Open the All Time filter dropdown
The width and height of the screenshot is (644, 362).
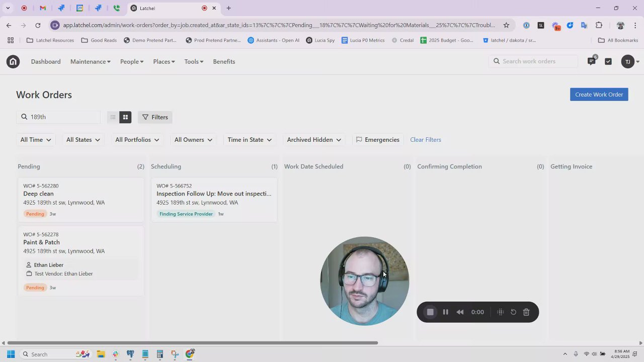[36, 140]
